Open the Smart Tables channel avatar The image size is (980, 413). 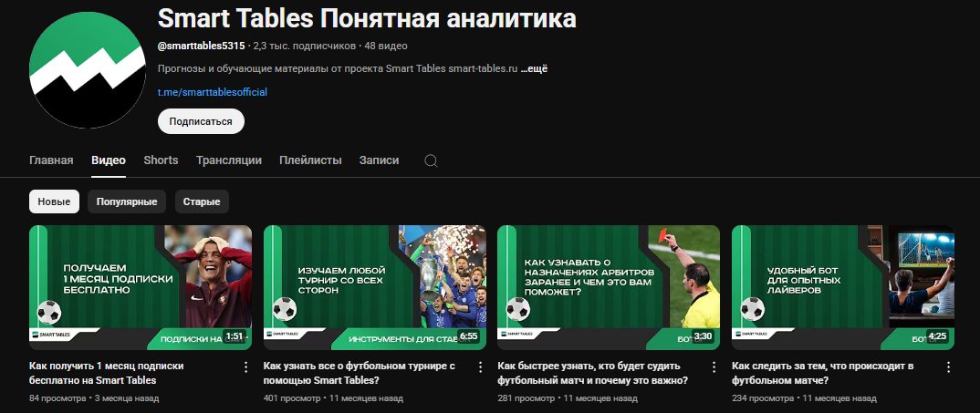point(87,68)
